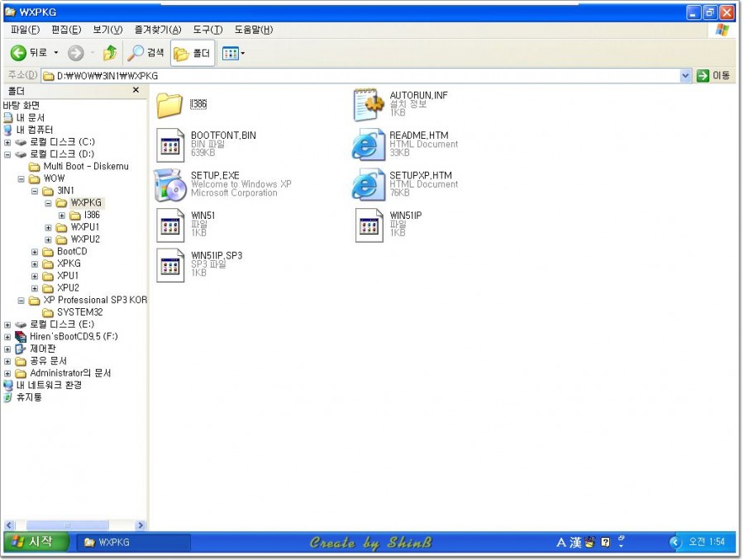
Task: Open the 검색 search tool
Action: click(x=145, y=53)
